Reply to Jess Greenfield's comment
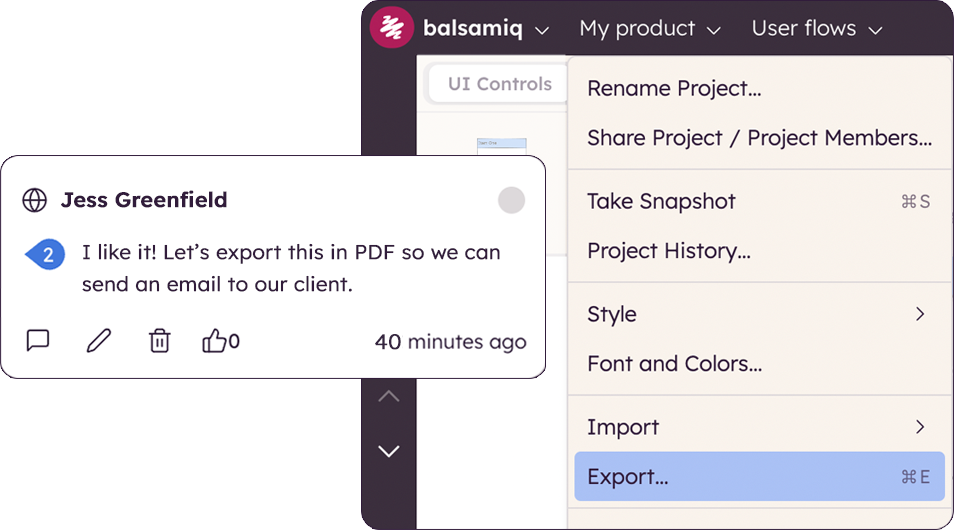This screenshot has width=954, height=530. point(38,341)
